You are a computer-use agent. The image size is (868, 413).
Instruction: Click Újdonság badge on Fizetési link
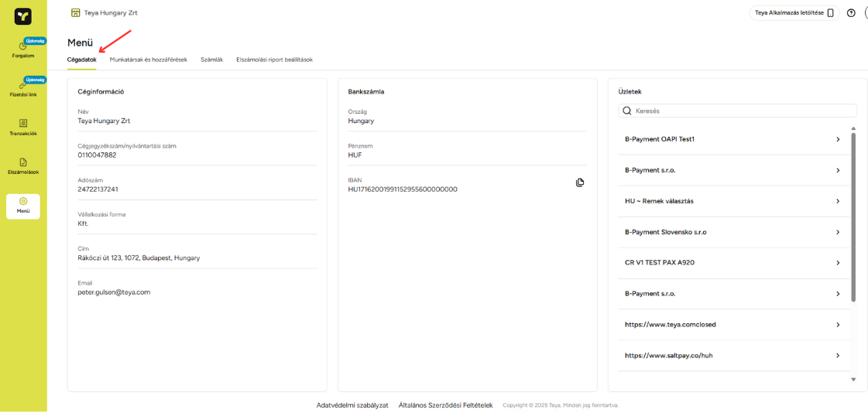pyautogui.click(x=35, y=80)
